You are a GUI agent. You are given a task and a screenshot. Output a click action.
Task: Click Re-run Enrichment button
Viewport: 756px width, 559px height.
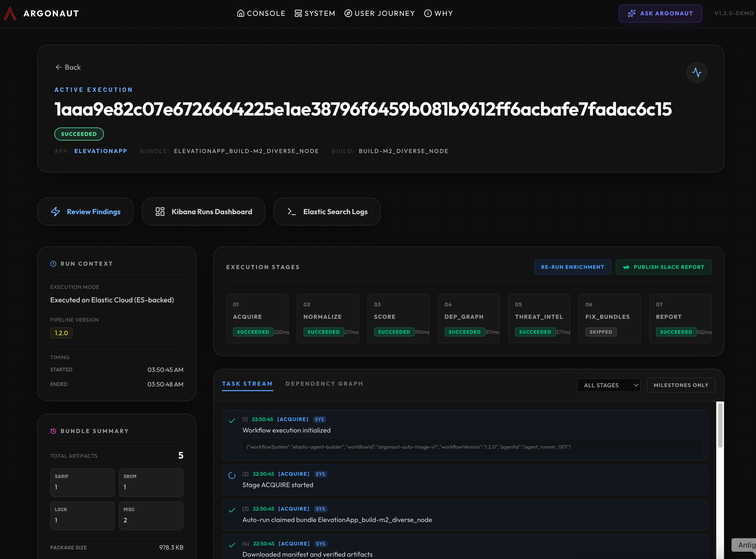572,267
